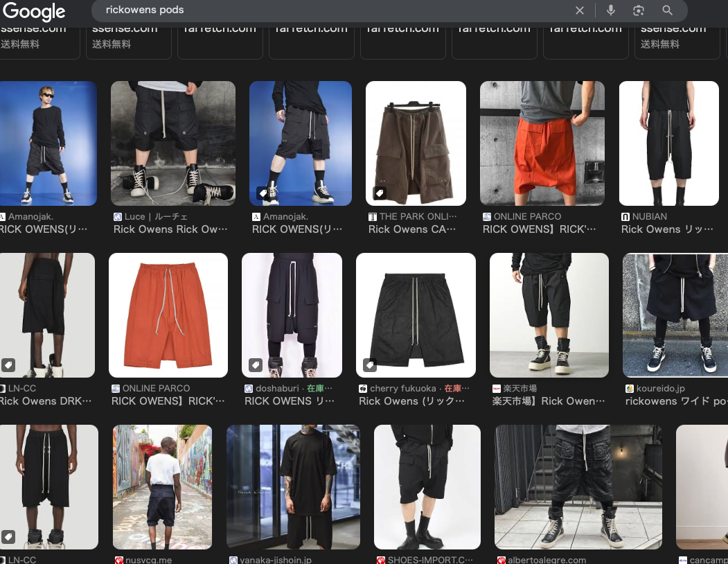Click the NUBIAN favicon
Image resolution: width=728 pixels, height=564 pixels.
(x=625, y=216)
